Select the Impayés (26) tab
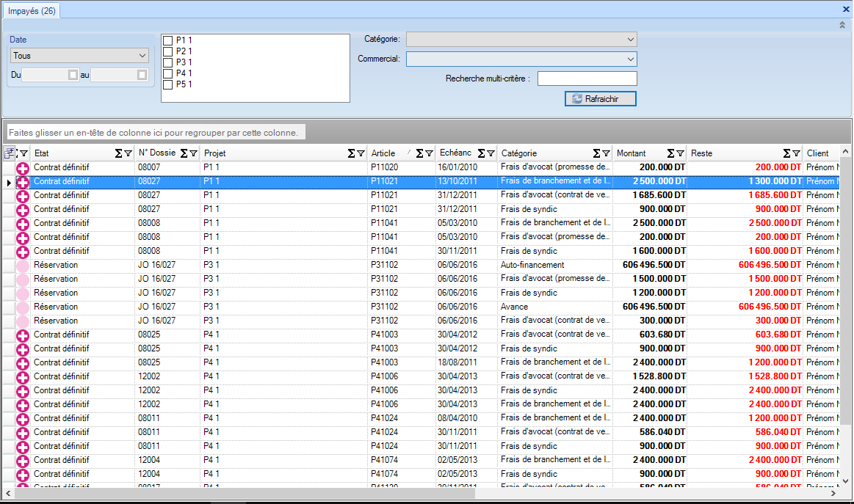Screen dimensions: 854x504 (x=31, y=10)
